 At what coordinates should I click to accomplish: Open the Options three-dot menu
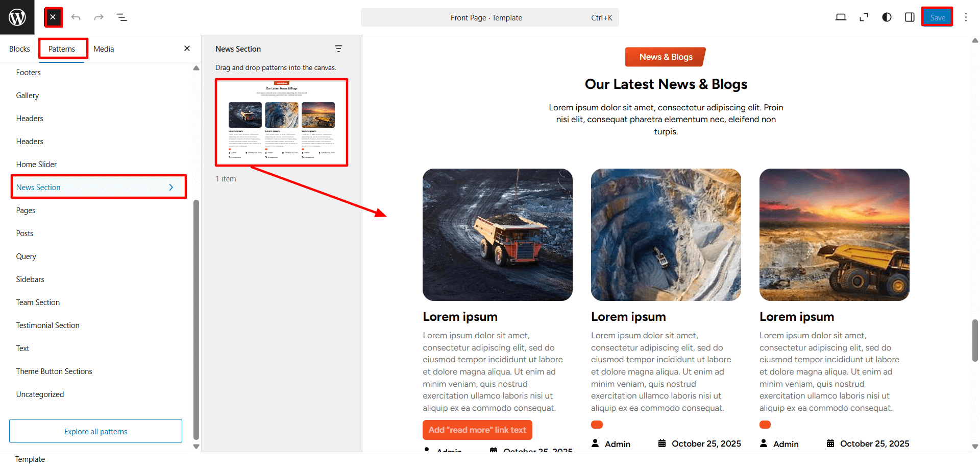pos(966,17)
